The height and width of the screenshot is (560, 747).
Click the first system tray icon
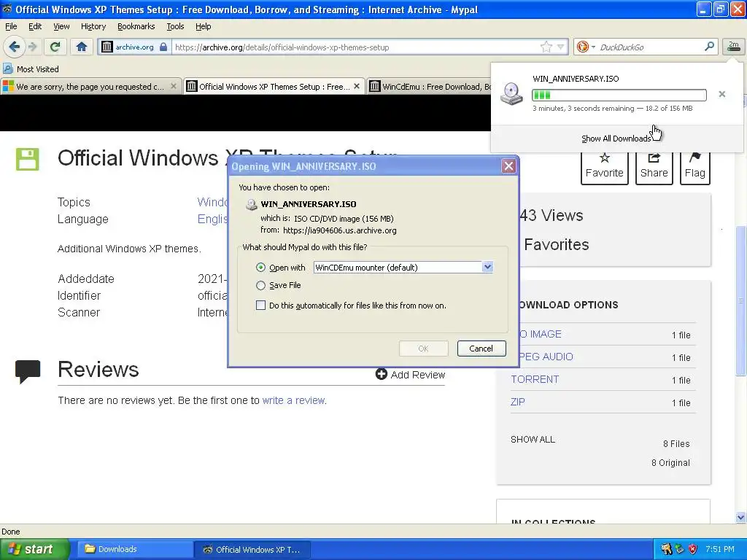click(666, 549)
